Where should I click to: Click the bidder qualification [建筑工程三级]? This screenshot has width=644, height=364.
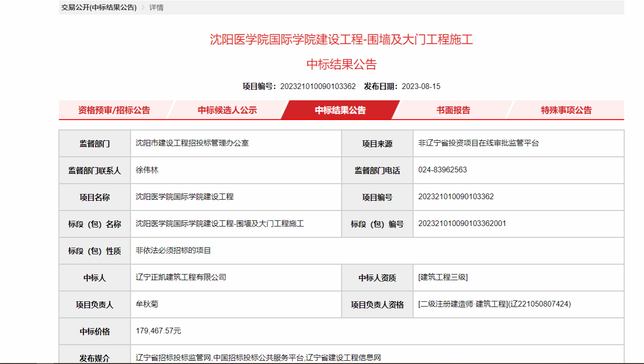pyautogui.click(x=443, y=277)
